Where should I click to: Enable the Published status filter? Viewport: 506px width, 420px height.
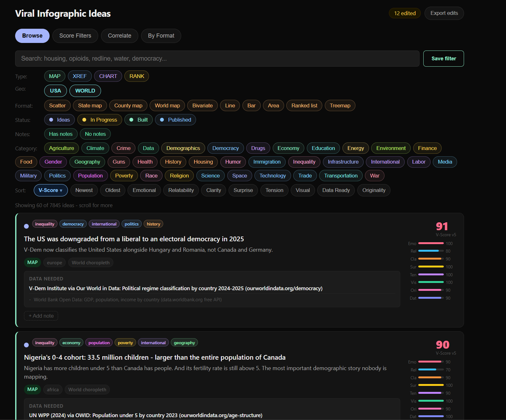tap(175, 120)
